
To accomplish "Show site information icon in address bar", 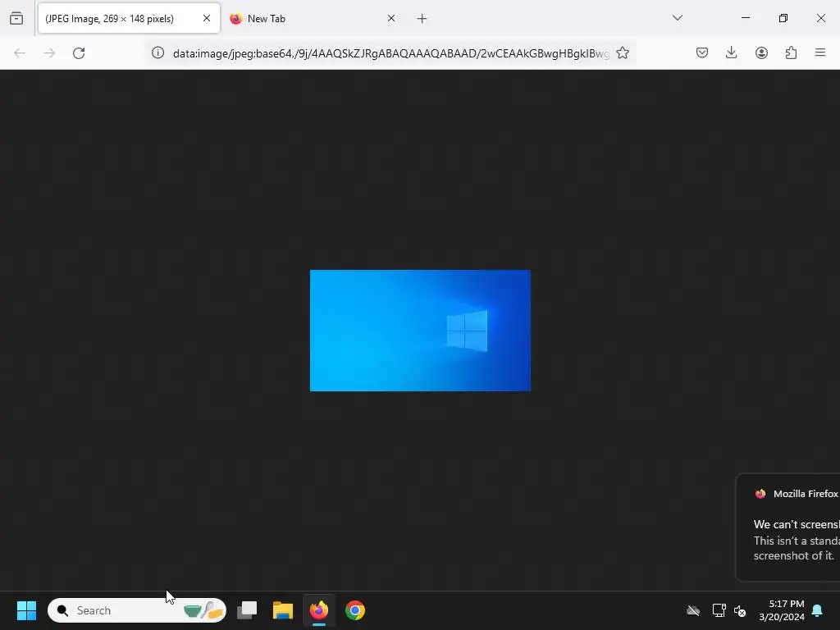I will click(x=157, y=53).
